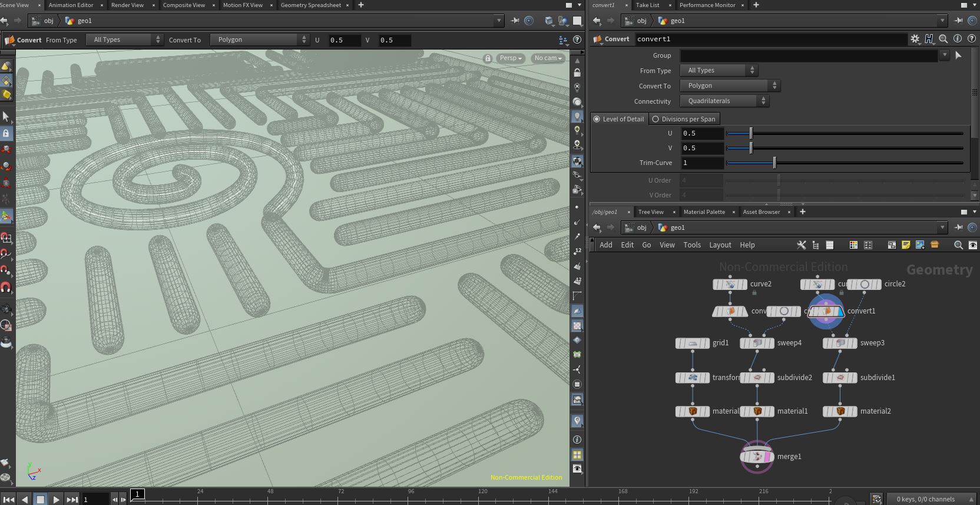Click the V level of detail slider
Viewport: 980px width, 505px height.
845,148
